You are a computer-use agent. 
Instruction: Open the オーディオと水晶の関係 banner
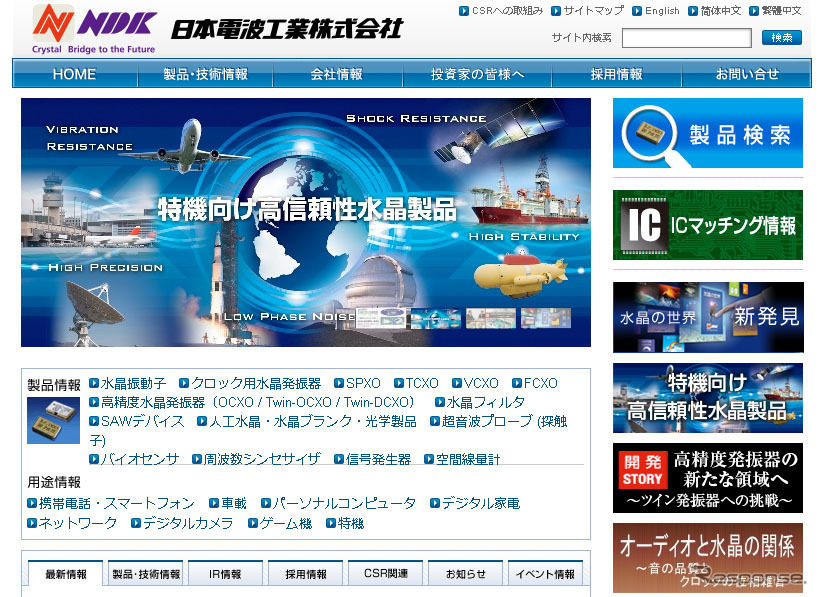pyautogui.click(x=707, y=556)
